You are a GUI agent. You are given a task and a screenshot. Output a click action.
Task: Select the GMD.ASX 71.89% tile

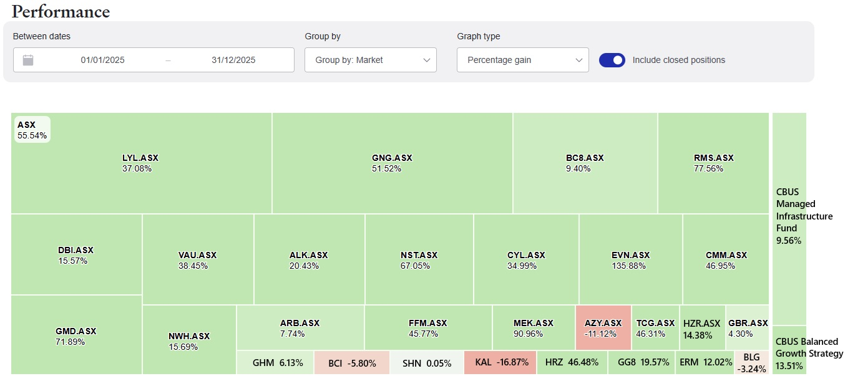[76, 336]
